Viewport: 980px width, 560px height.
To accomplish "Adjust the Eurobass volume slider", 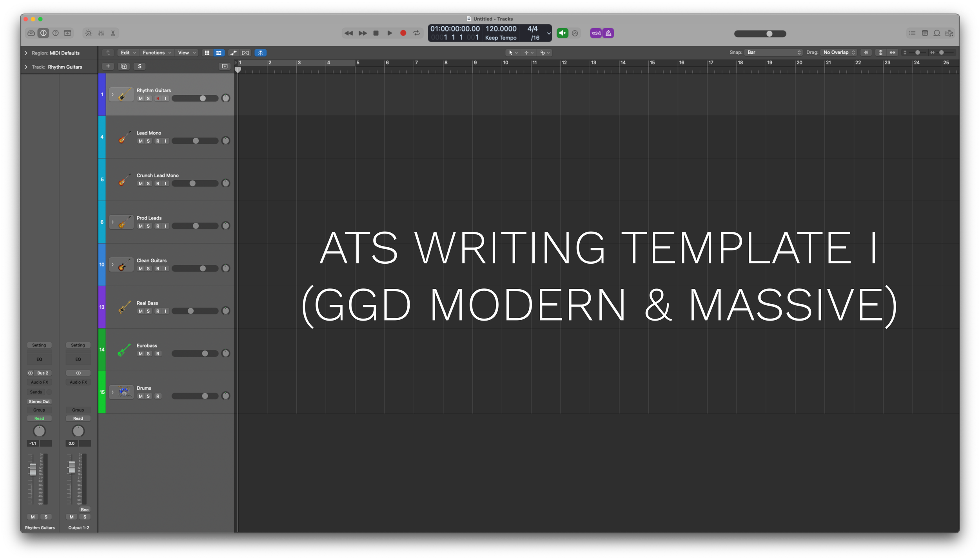I will pyautogui.click(x=205, y=353).
